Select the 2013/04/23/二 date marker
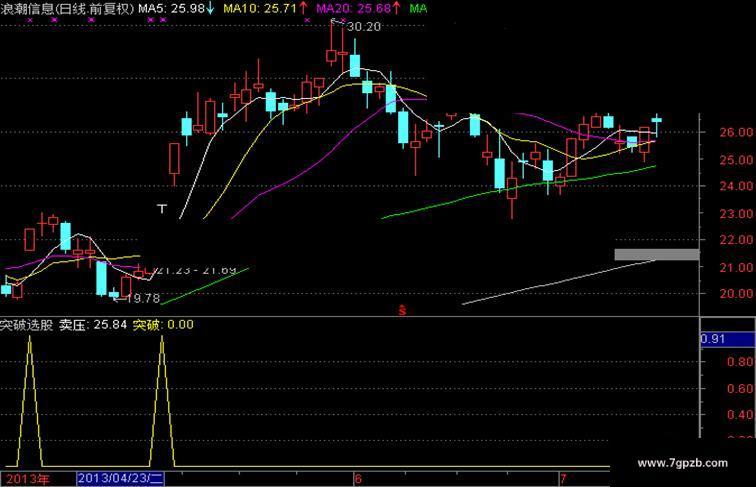 pos(121,479)
